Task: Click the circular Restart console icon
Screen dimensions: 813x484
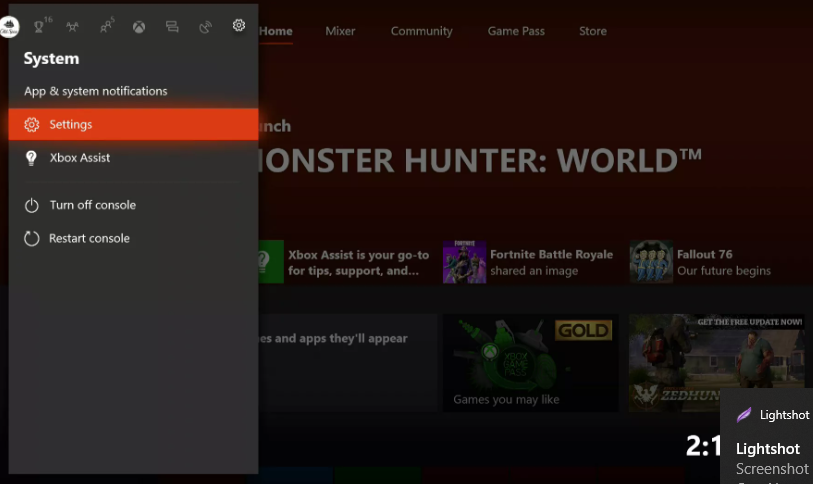Action: click(32, 239)
